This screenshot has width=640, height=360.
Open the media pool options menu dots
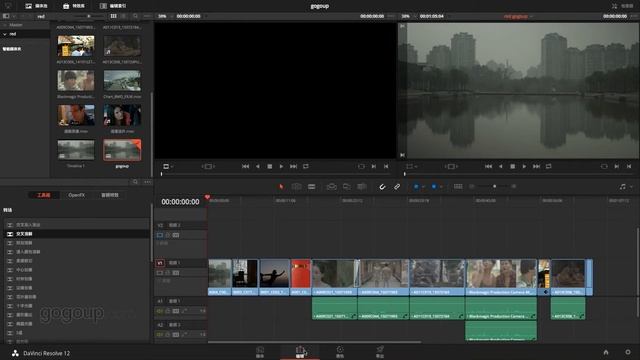[x=147, y=16]
